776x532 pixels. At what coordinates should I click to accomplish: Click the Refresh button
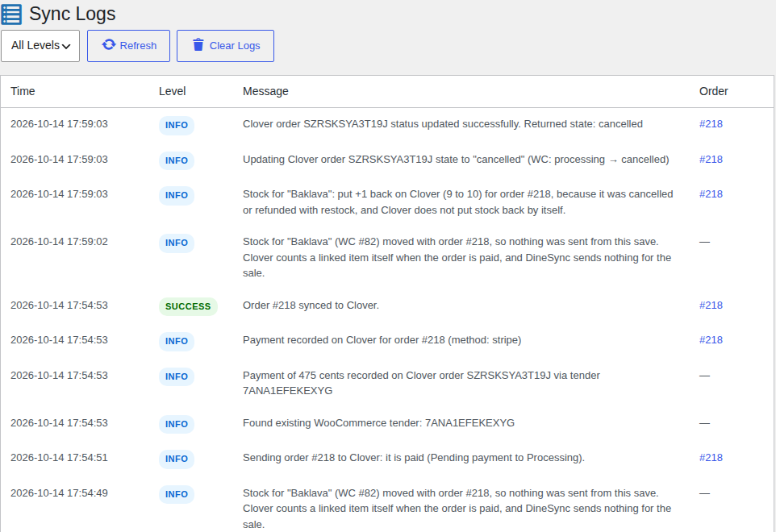[x=129, y=46]
